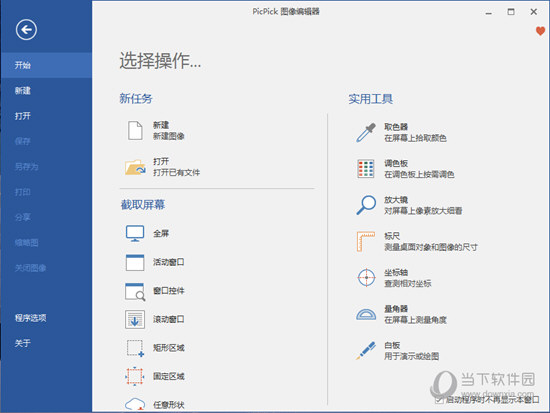
Task: Click the fixed region capture icon
Action: click(135, 376)
